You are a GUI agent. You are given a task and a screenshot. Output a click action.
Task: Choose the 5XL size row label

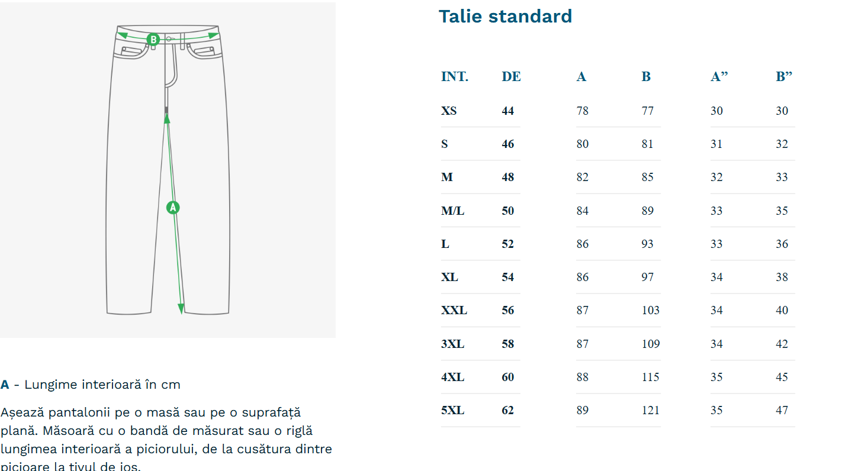click(x=452, y=410)
